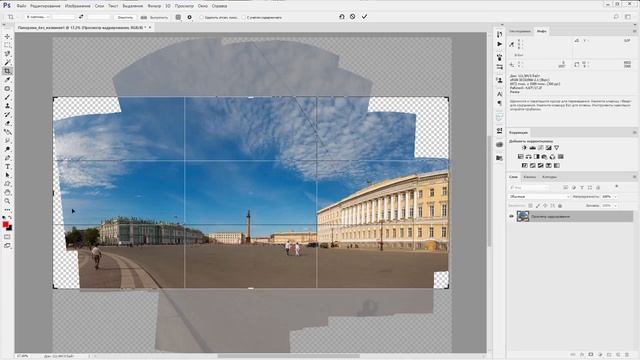Toggle layer filtering switch in Layers panel
The height and width of the screenshot is (360, 640).
[617, 187]
